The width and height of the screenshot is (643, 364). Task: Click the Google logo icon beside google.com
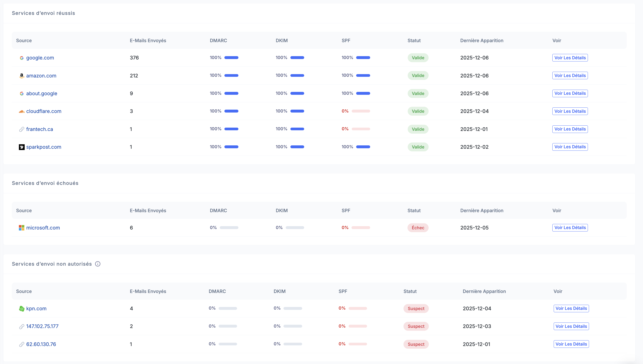tap(22, 58)
